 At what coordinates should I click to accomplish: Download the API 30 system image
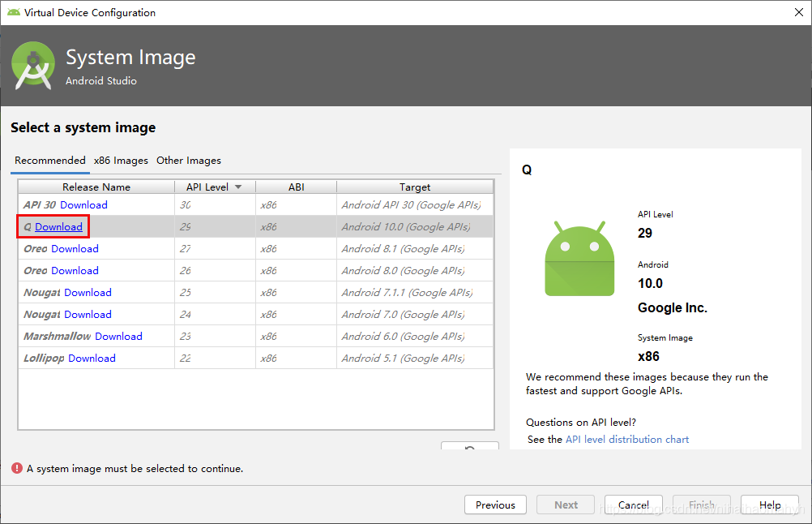[83, 205]
